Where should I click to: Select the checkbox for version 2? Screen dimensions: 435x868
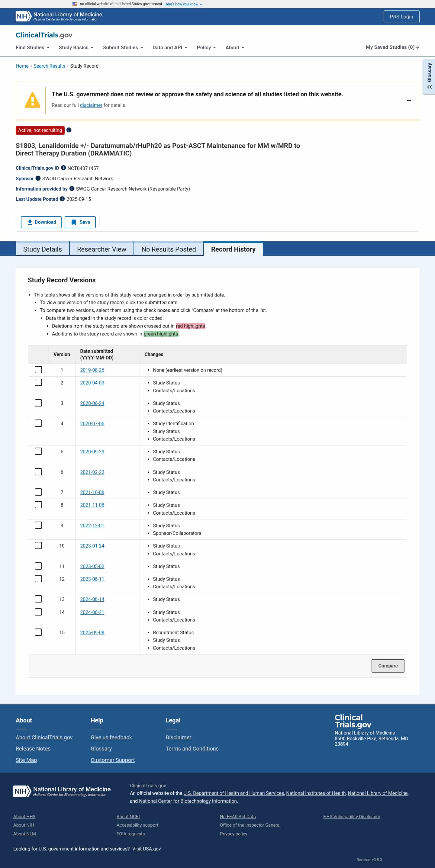tap(38, 382)
